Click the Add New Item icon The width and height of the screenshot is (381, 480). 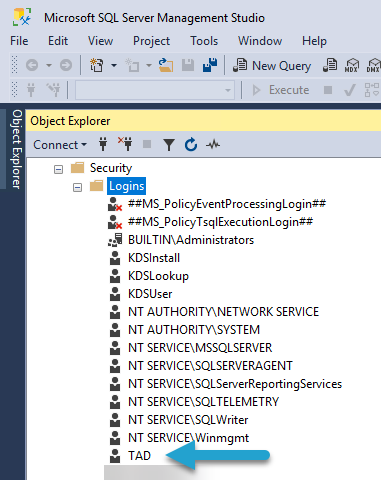(x=132, y=65)
